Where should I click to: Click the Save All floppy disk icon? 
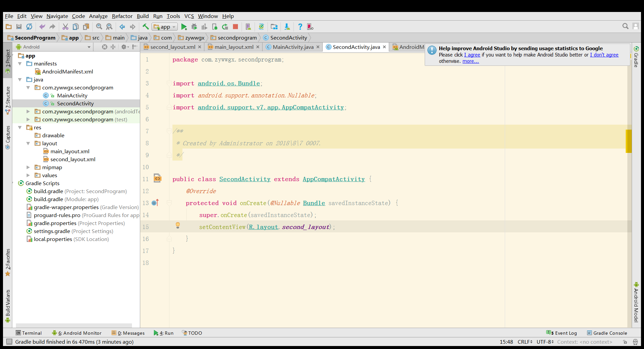[19, 27]
